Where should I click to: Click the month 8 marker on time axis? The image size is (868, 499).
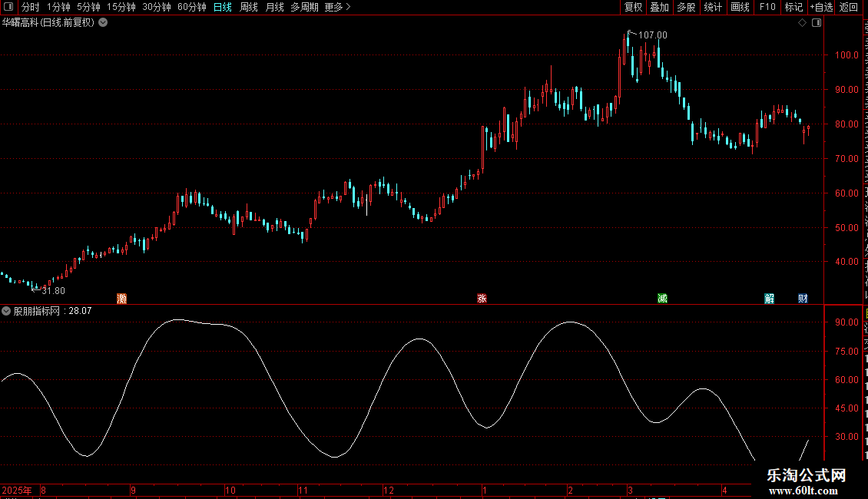click(x=43, y=490)
